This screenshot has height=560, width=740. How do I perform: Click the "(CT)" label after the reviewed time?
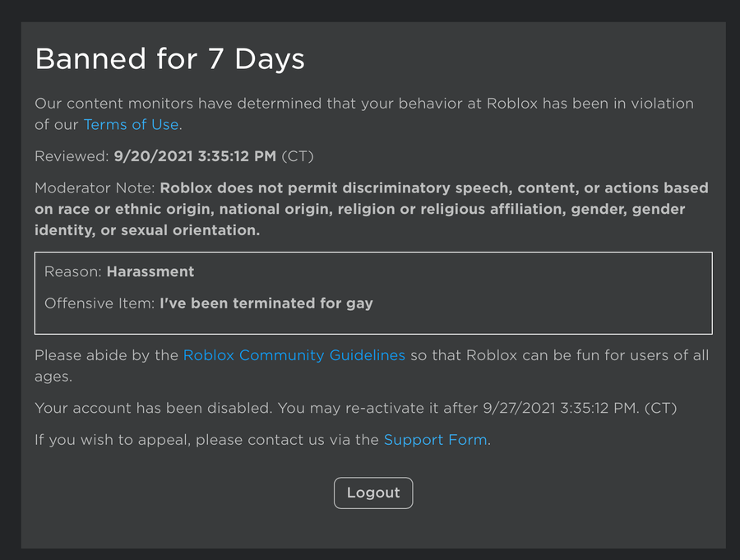point(298,156)
